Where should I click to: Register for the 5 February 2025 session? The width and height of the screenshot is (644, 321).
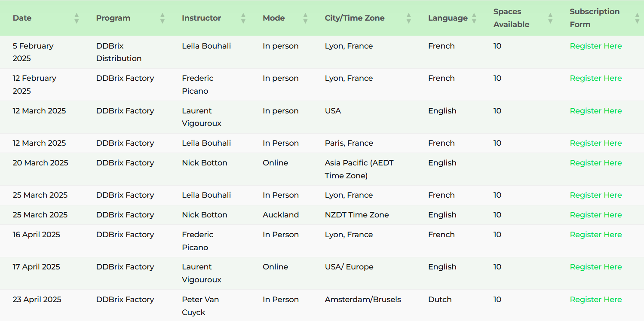coord(595,46)
